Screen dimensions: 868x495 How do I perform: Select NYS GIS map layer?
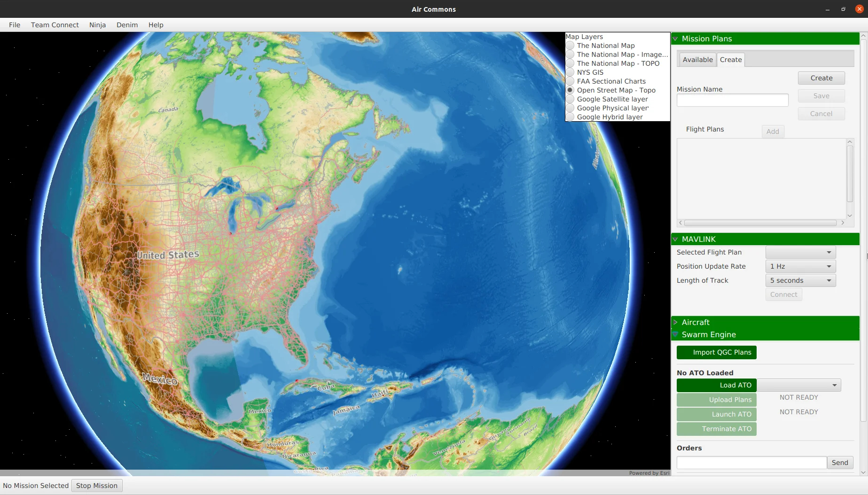tap(570, 72)
